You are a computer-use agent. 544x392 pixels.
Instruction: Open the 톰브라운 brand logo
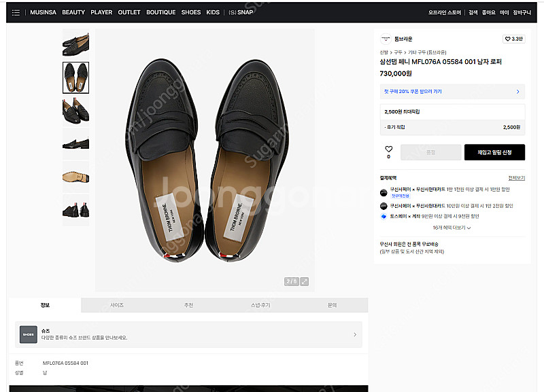pyautogui.click(x=386, y=39)
